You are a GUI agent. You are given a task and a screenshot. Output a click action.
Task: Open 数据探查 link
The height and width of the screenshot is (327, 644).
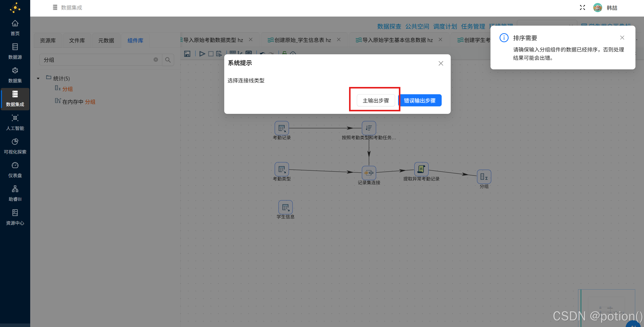pyautogui.click(x=389, y=26)
